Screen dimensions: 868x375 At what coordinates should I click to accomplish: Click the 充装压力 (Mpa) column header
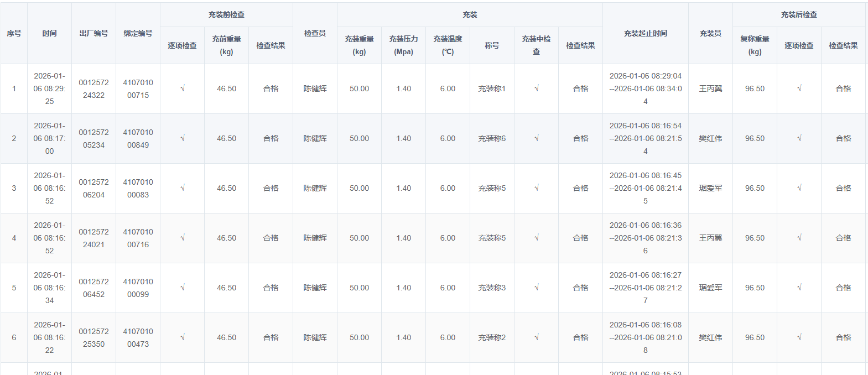tap(403, 45)
